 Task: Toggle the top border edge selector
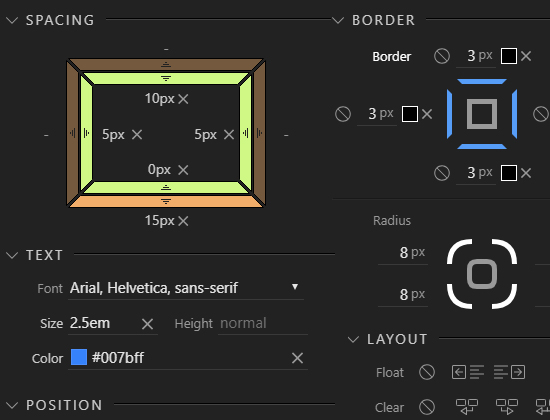[x=482, y=82]
